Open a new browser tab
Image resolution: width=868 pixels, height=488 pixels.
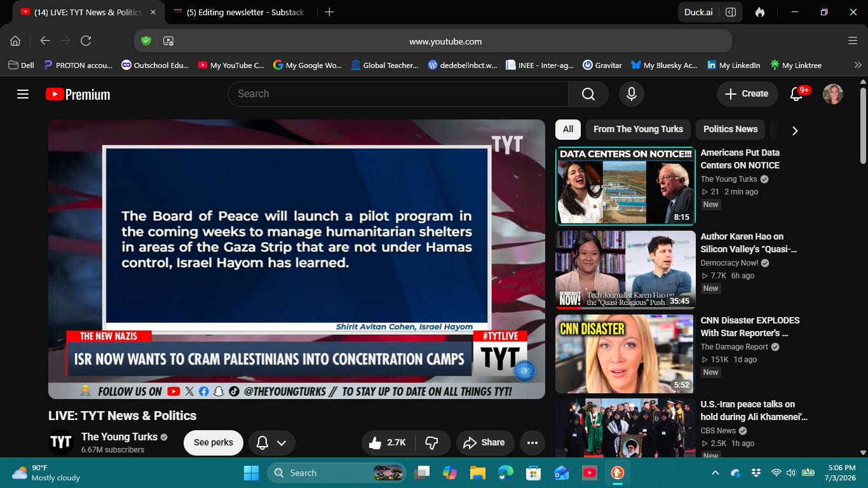click(x=329, y=12)
